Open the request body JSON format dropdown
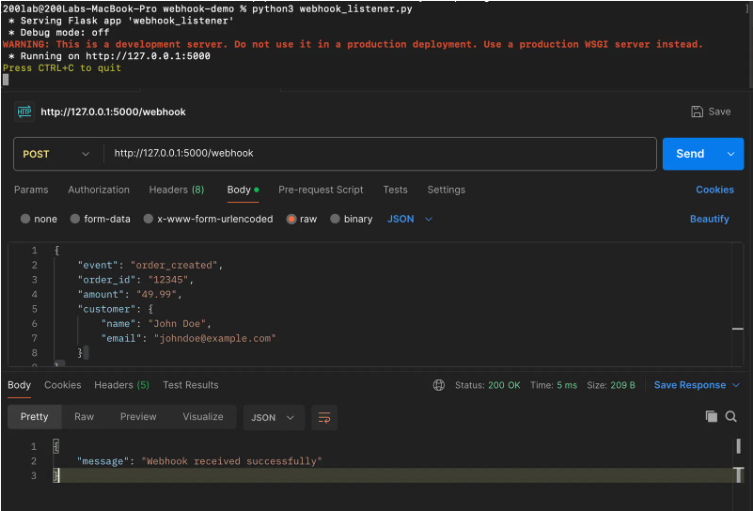753x511 pixels. 410,219
